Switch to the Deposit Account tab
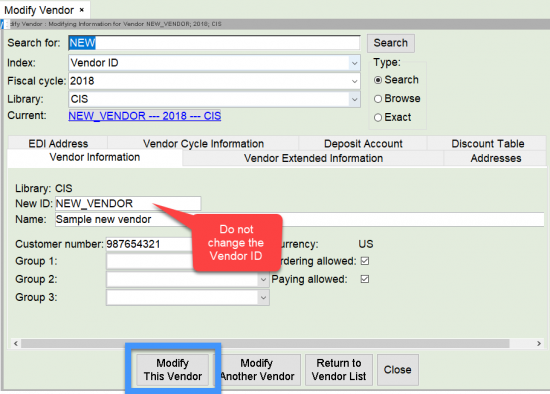Image resolution: width=550 pixels, height=394 pixels. [x=363, y=143]
